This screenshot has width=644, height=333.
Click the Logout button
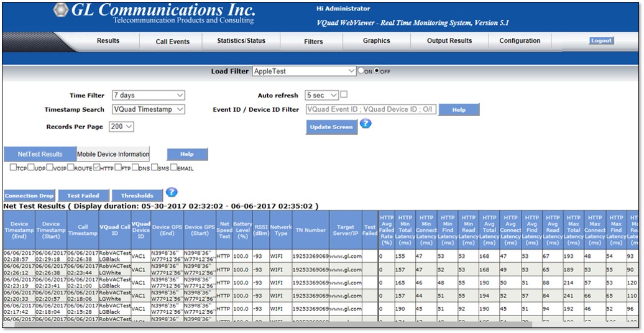[602, 40]
